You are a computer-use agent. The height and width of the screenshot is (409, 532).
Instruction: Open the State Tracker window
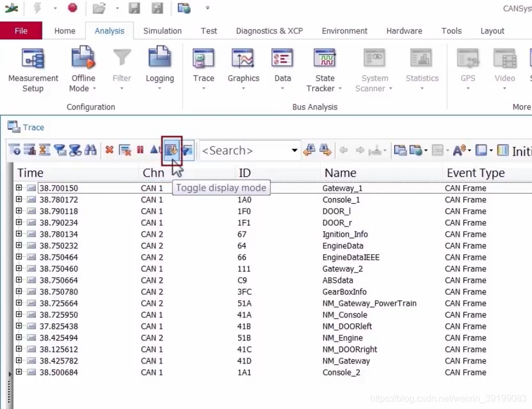[x=325, y=58]
